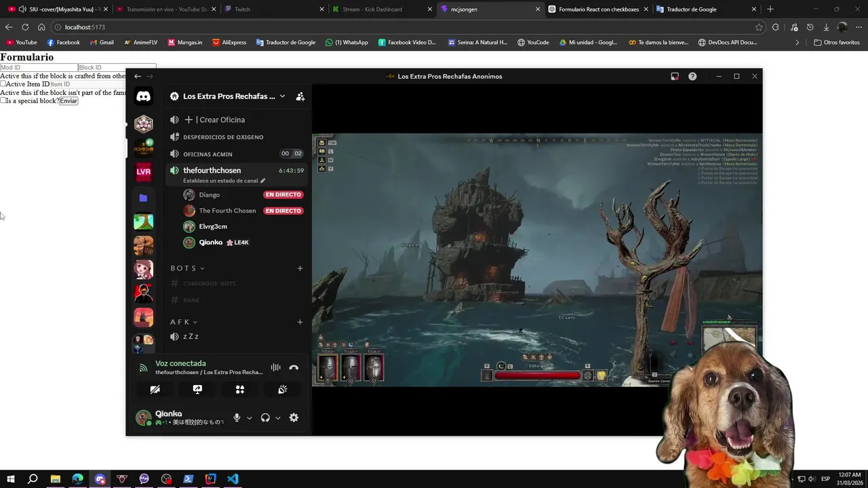Add channel to AFK category
Screen dimensions: 868x488
coord(300,322)
